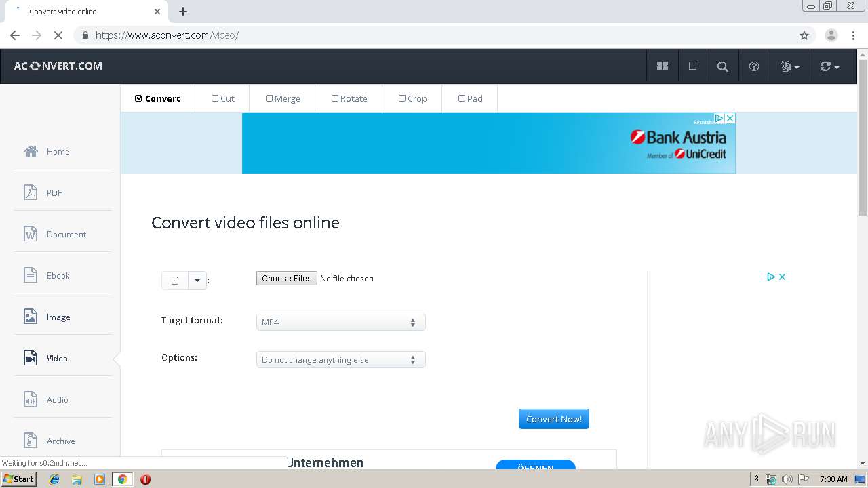Open a new browser tab
This screenshot has width=868, height=488.
183,12
